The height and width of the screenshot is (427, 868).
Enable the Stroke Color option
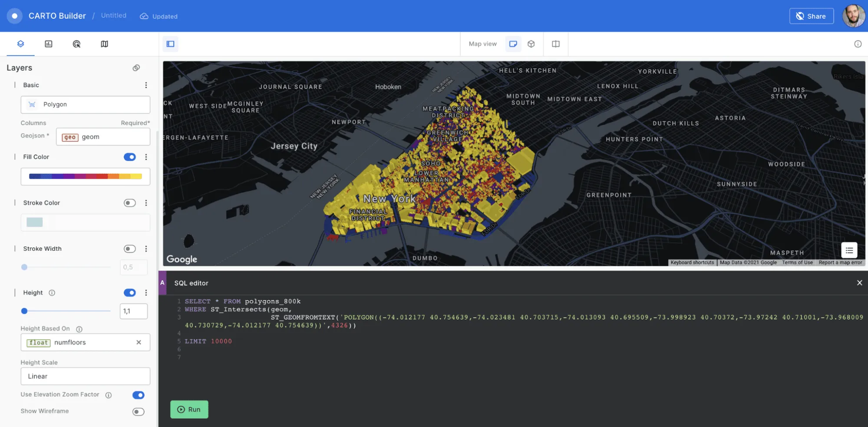[129, 203]
